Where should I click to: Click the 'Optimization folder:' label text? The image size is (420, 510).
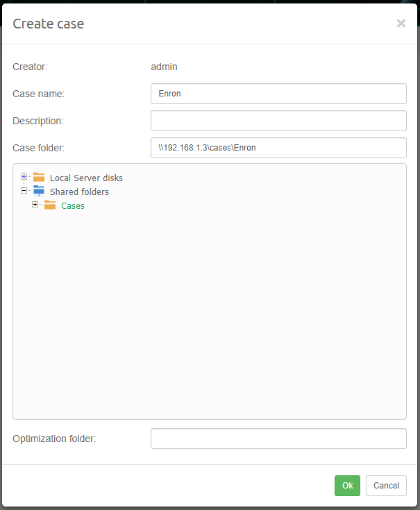pyautogui.click(x=54, y=439)
